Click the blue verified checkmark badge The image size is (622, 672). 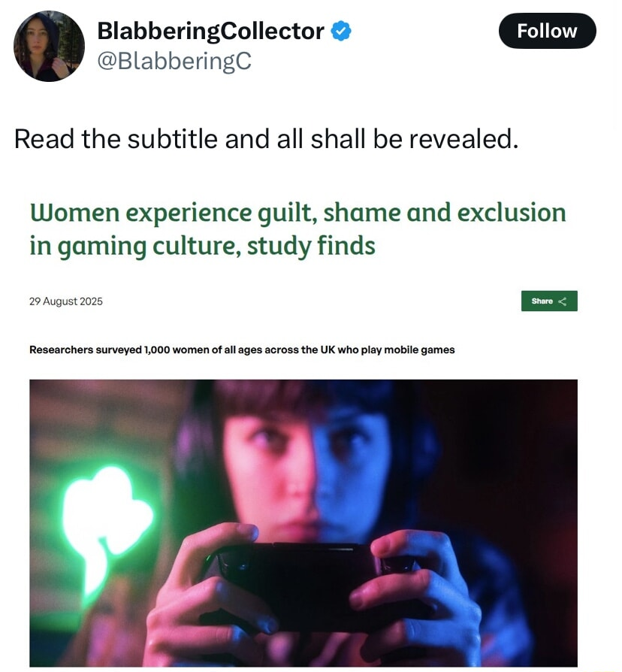coord(341,31)
